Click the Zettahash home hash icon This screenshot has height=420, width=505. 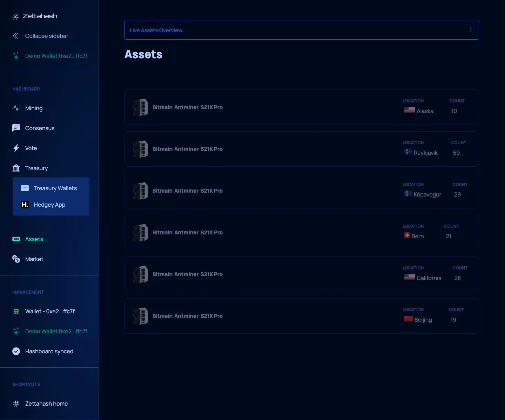[16, 404]
